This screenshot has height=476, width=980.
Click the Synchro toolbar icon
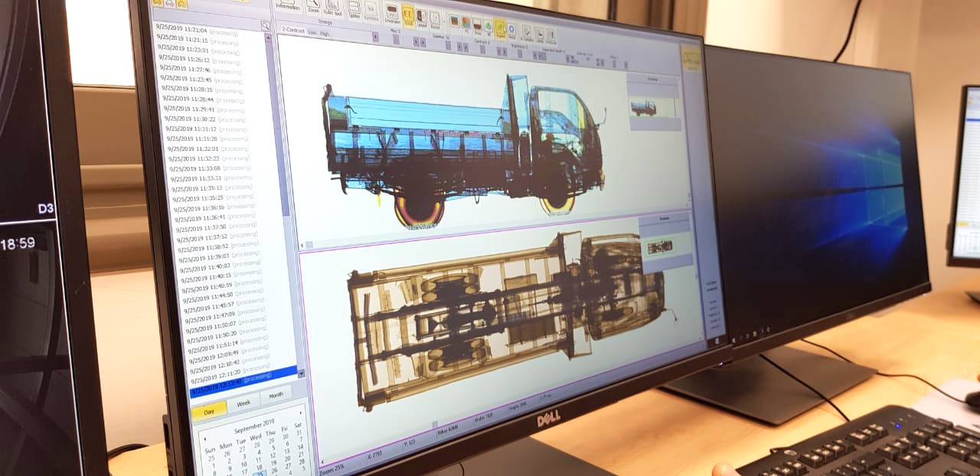point(371,11)
